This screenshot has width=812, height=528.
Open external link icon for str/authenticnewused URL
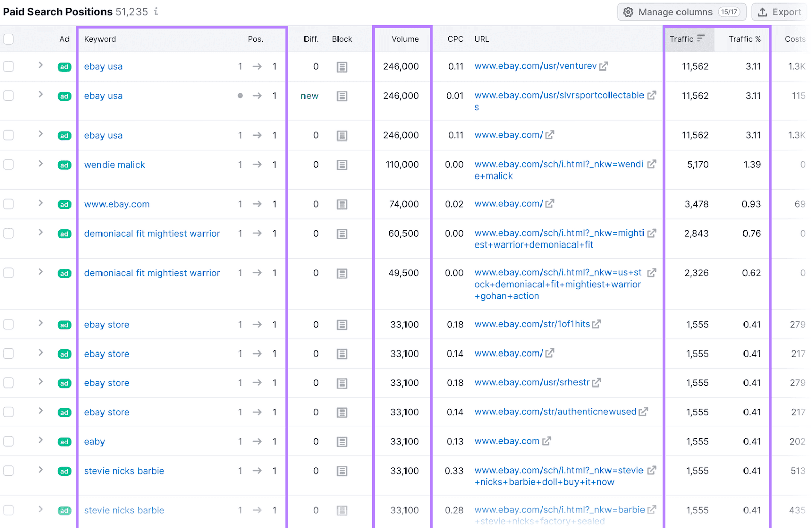pos(643,412)
